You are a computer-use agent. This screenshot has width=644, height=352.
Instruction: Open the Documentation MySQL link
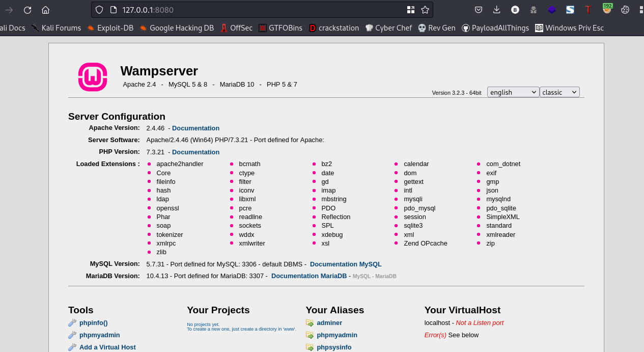pyautogui.click(x=346, y=264)
